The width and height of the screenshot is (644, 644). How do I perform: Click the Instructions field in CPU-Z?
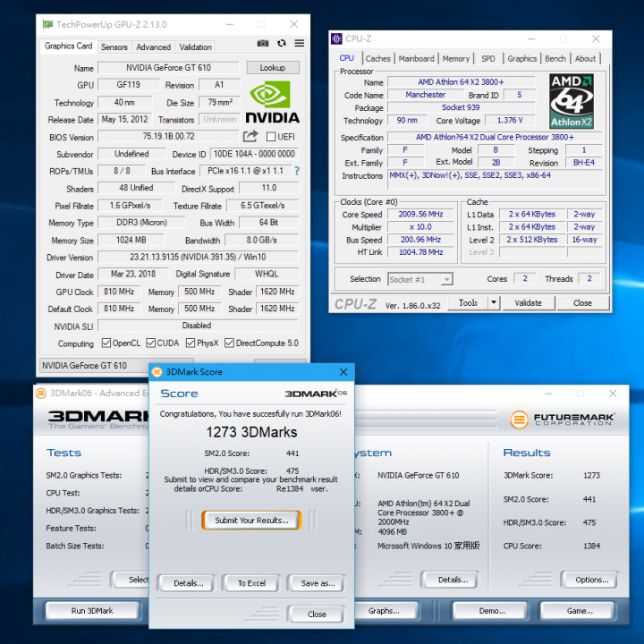(x=495, y=180)
